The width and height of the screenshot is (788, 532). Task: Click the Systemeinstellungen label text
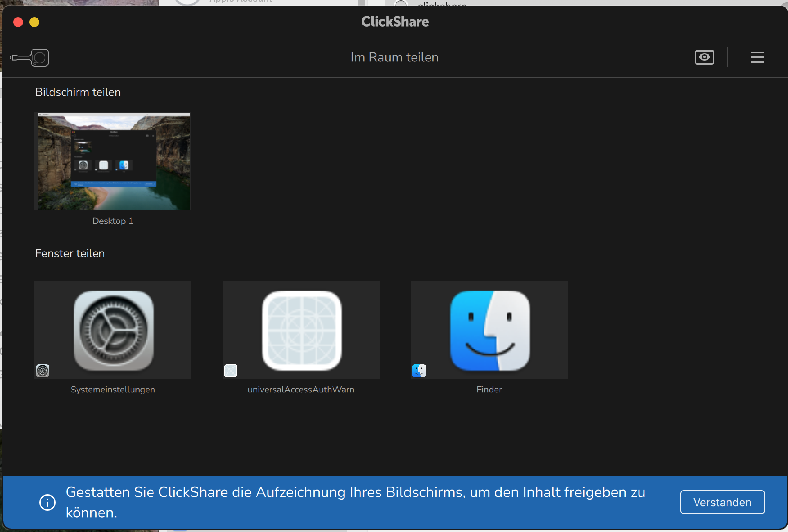113,390
